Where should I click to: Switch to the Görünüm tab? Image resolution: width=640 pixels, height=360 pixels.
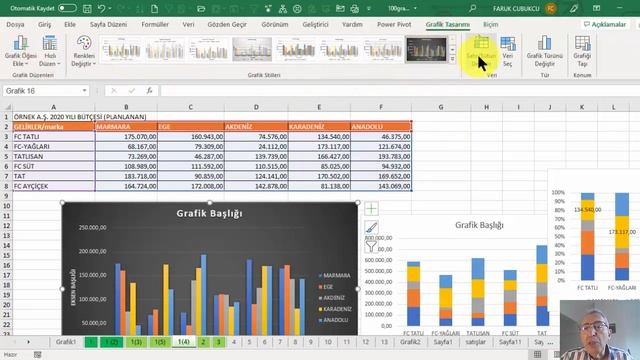[275, 24]
